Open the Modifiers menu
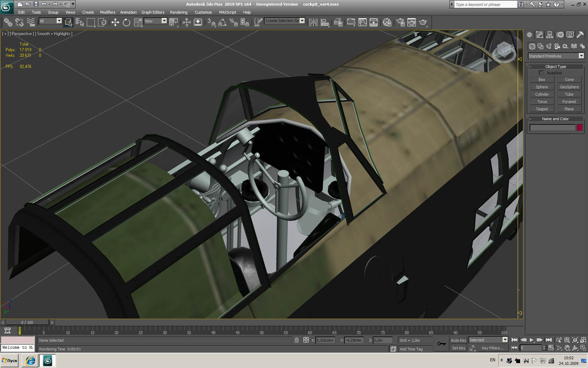The image size is (588, 368). [107, 12]
